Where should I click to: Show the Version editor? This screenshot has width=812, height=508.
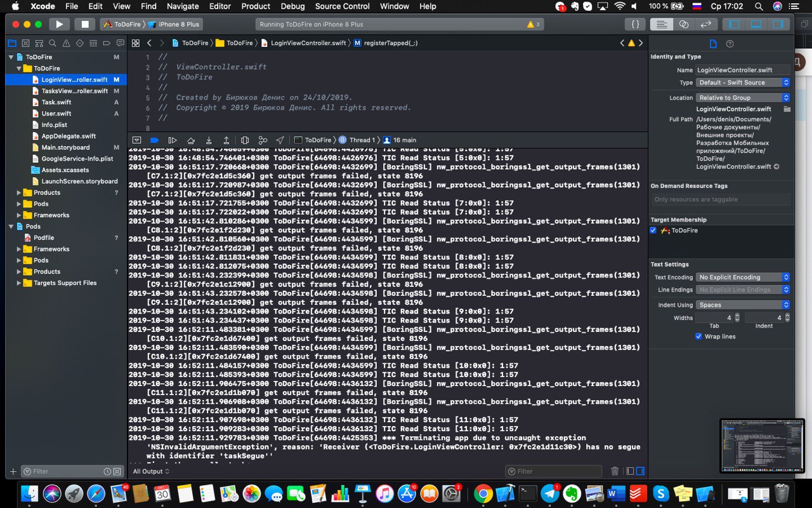(705, 24)
